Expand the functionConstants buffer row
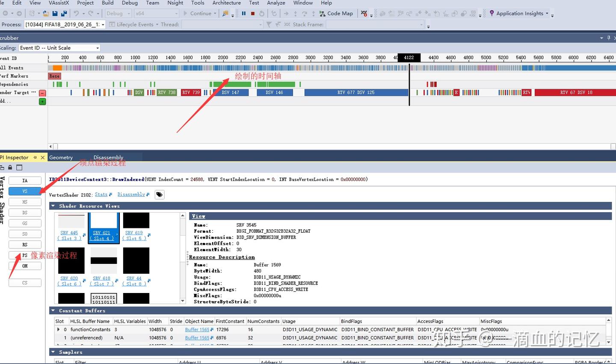The width and height of the screenshot is (616, 364). [x=59, y=329]
